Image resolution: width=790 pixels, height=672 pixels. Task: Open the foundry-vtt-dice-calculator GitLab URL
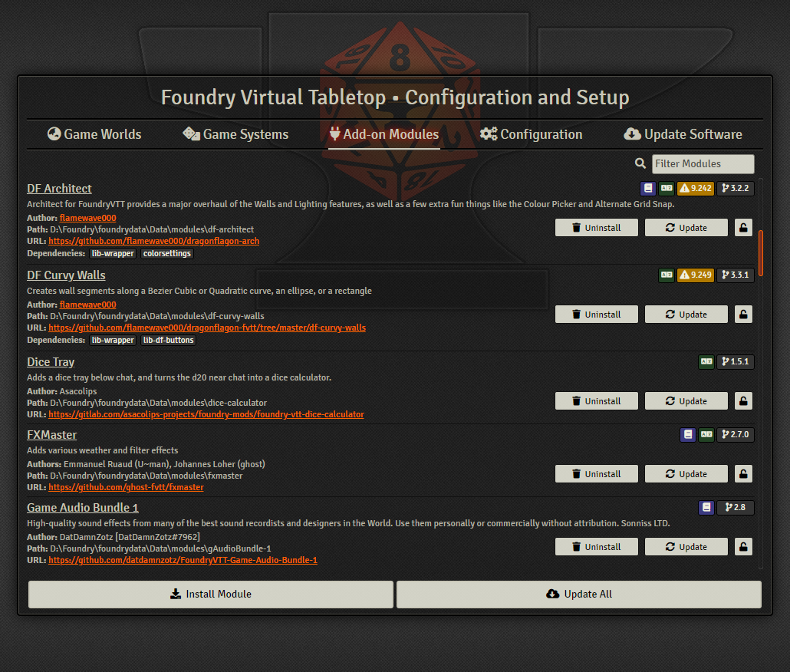click(206, 414)
